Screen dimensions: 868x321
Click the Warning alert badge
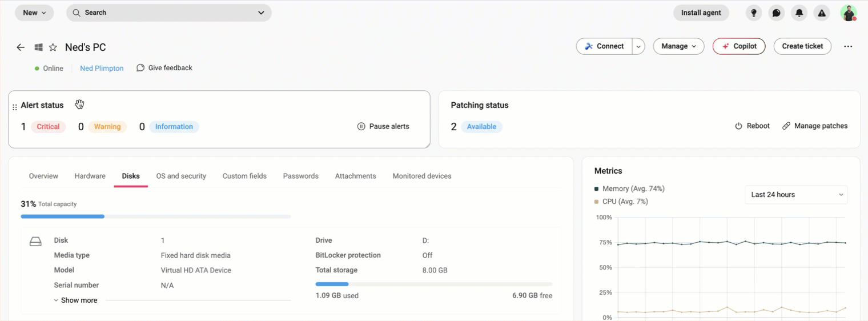coord(107,127)
